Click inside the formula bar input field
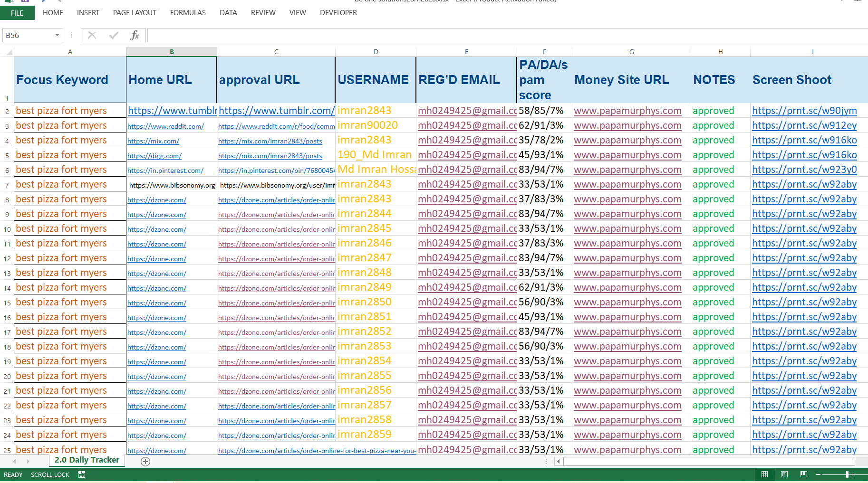The width and height of the screenshot is (868, 483). 475,35
